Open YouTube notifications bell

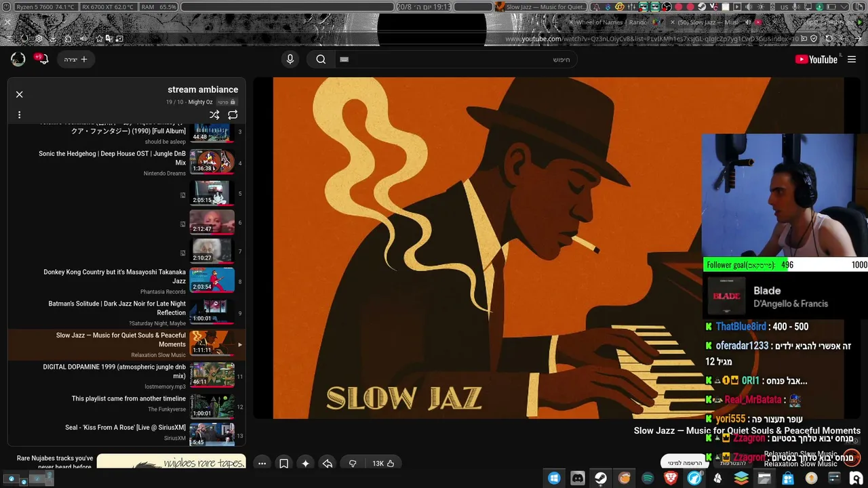click(x=43, y=59)
